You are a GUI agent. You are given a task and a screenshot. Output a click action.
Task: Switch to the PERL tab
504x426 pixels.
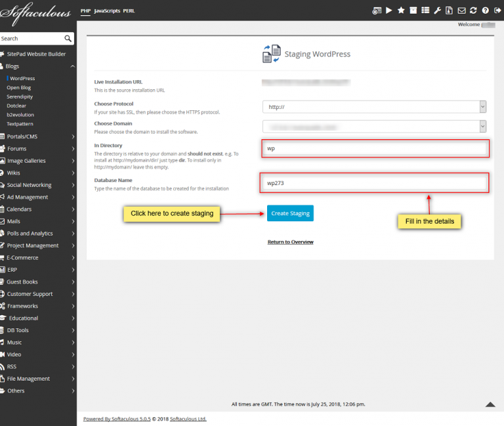(x=131, y=11)
